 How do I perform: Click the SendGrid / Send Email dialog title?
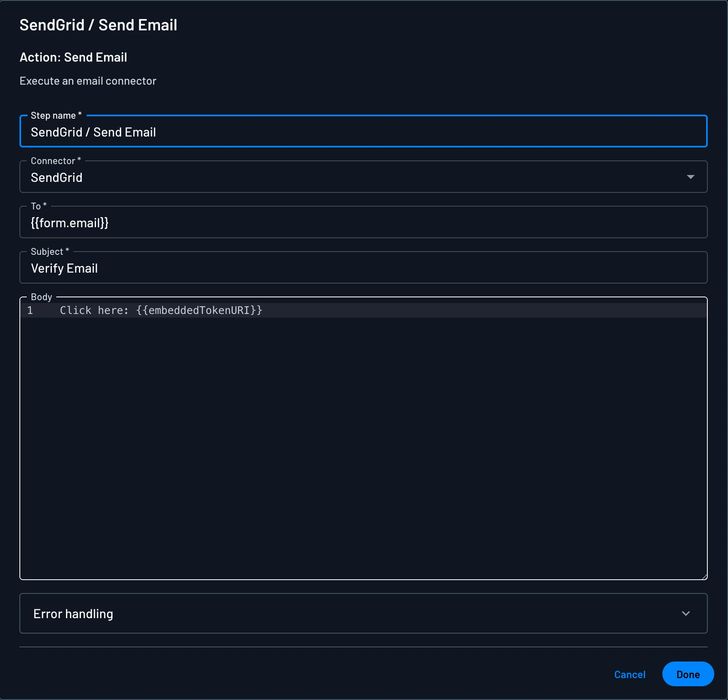click(x=98, y=25)
